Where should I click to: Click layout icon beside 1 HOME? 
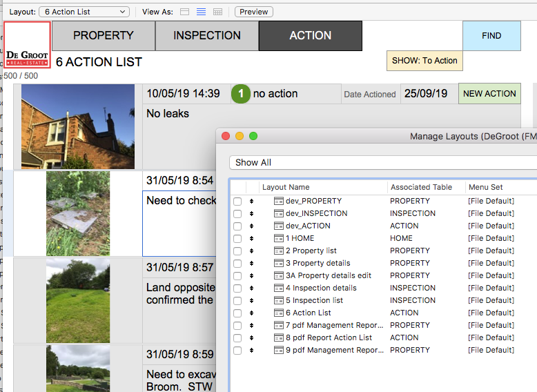click(279, 238)
